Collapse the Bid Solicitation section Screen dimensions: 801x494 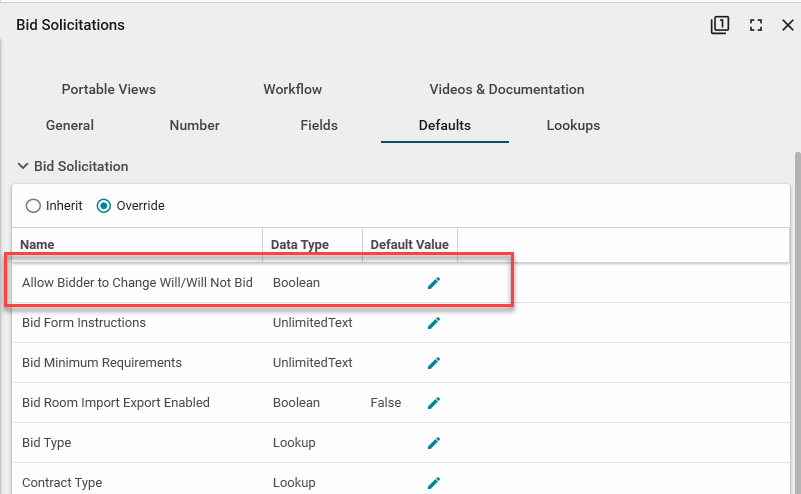pos(23,166)
